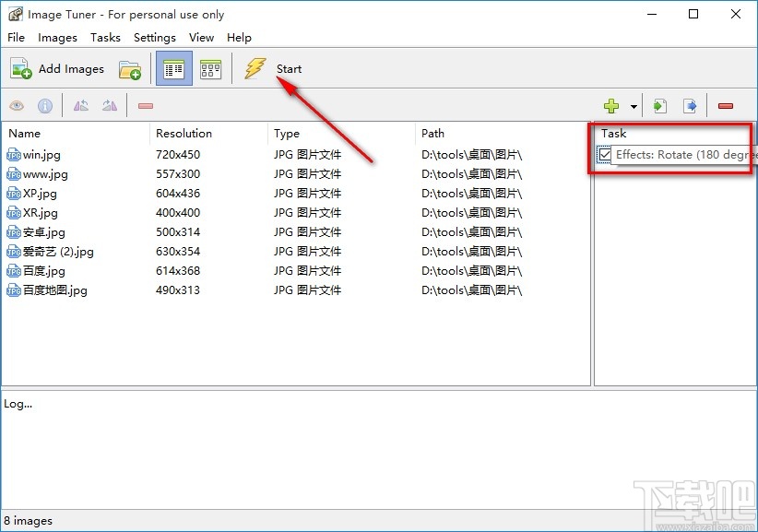
Task: Select the 百度地图.jpg file row
Action: [296, 290]
